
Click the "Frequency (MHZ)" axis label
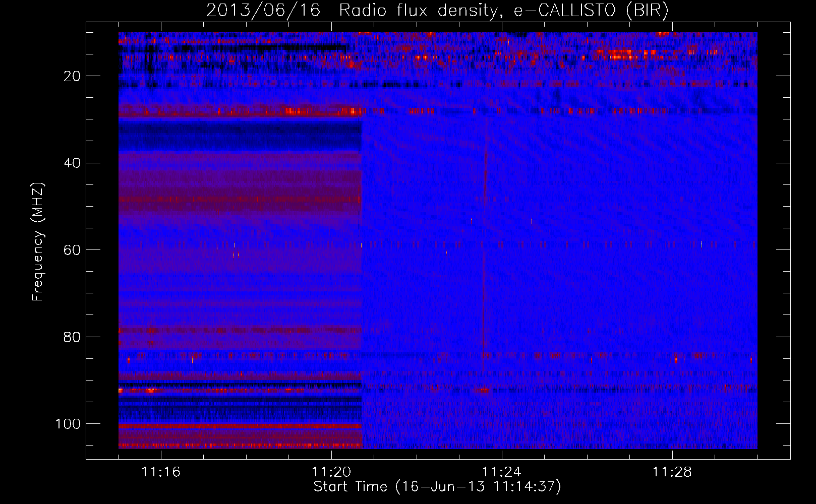(38, 241)
